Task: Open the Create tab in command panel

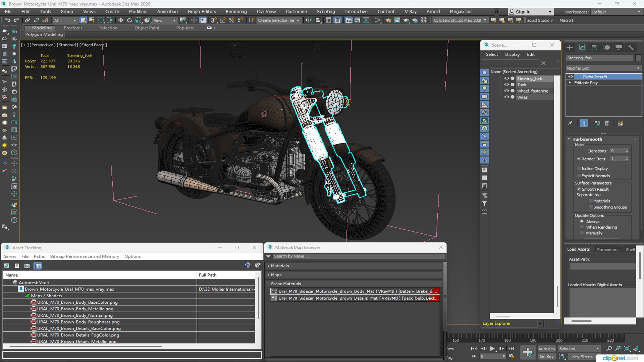Action: 570,48
